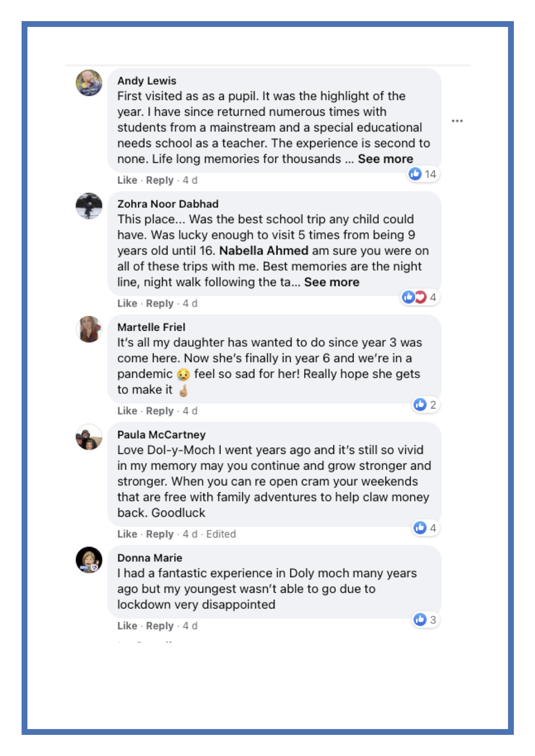Open the three-dot options on Andy Lewis's comment
Viewport: 535px width, 756px height.
click(457, 121)
